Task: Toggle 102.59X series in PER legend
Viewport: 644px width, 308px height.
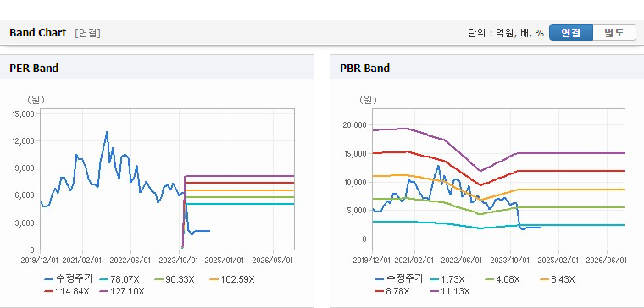Action: click(232, 279)
